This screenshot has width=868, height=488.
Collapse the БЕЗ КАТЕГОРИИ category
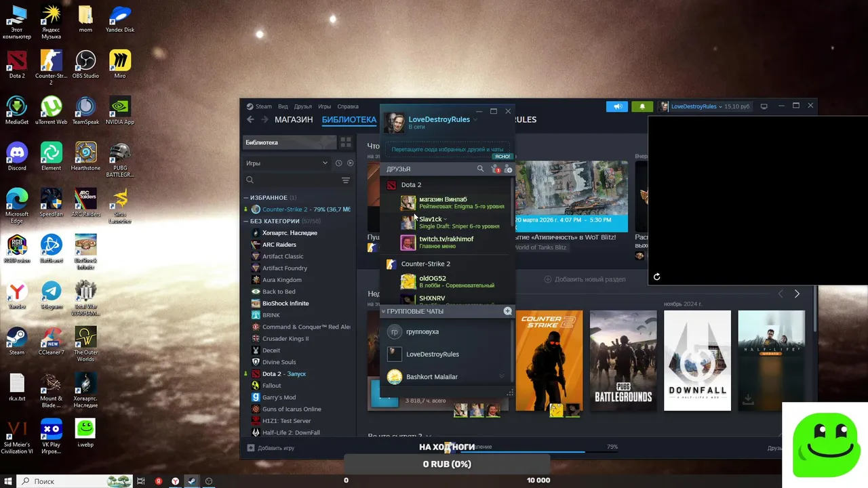246,221
